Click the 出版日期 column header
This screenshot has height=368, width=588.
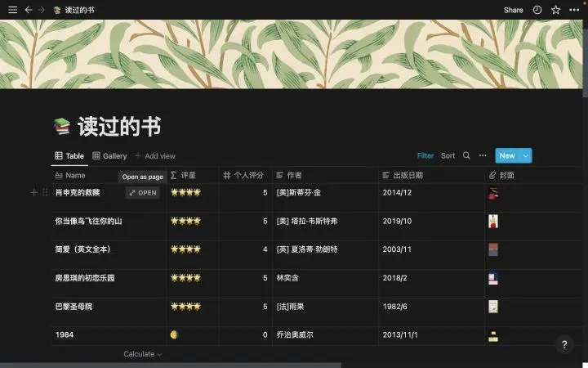[x=431, y=175]
